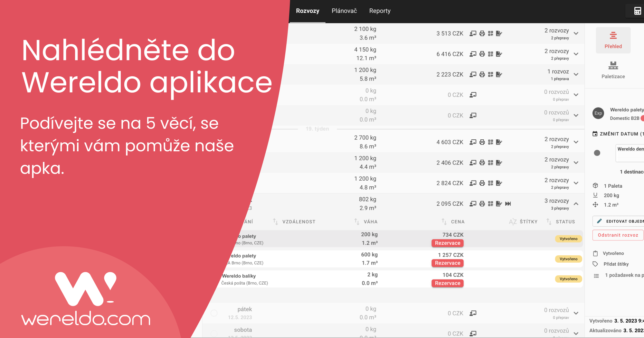Screen dimensions: 644x338
Task: Show QR code for 2 095 CZK row
Action: pos(490,204)
